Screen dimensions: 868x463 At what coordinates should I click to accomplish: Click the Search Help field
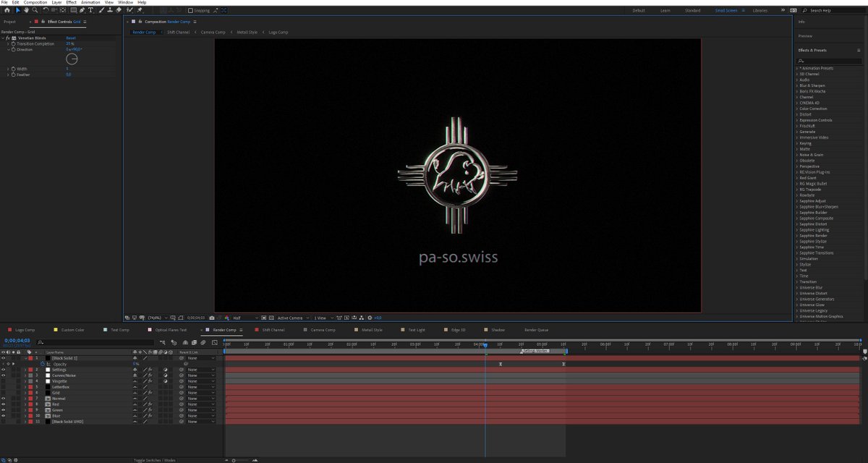[834, 10]
